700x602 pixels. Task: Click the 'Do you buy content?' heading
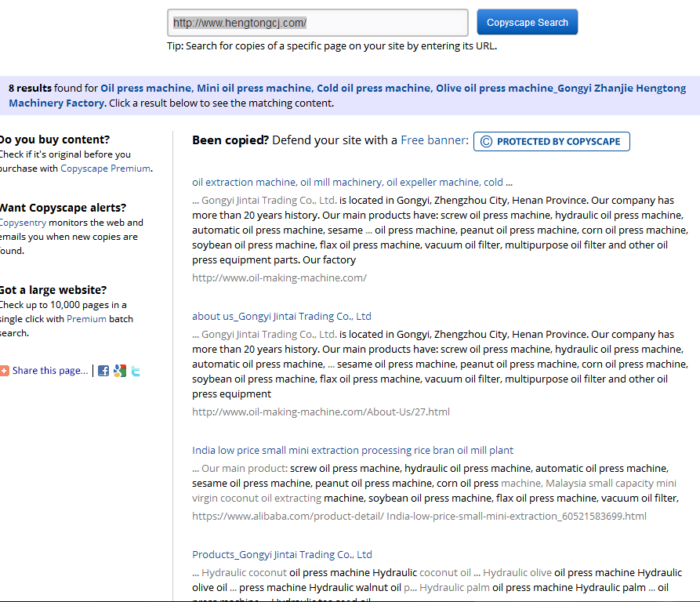54,140
